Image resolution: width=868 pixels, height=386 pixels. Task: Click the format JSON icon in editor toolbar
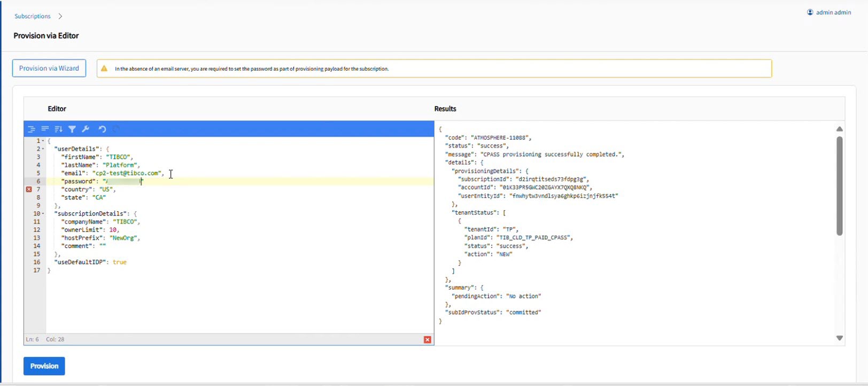32,129
